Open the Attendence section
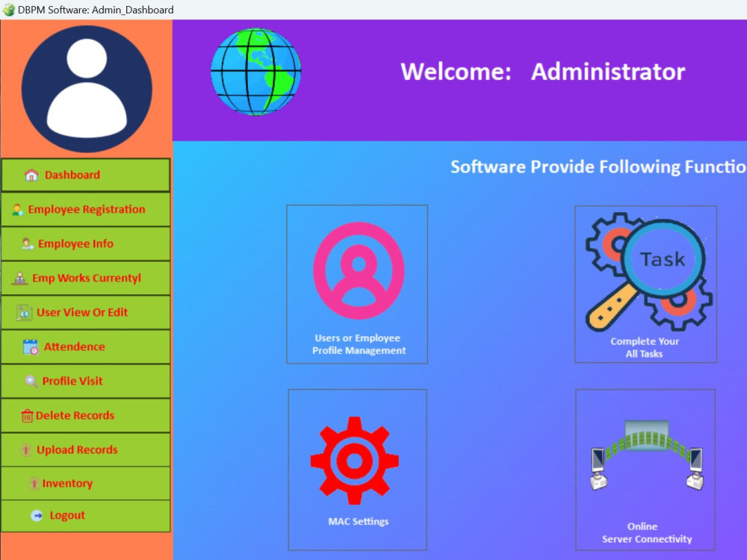747x560 pixels. (x=86, y=346)
